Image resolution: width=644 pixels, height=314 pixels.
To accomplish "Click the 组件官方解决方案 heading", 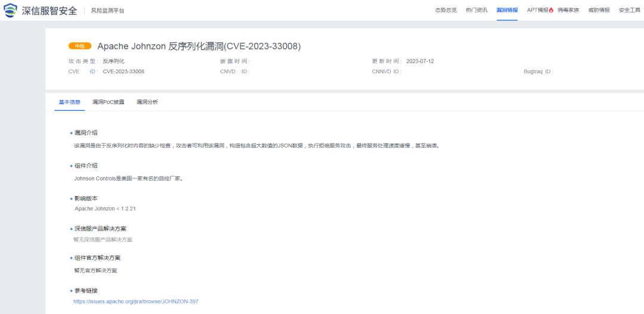I will [x=97, y=258].
